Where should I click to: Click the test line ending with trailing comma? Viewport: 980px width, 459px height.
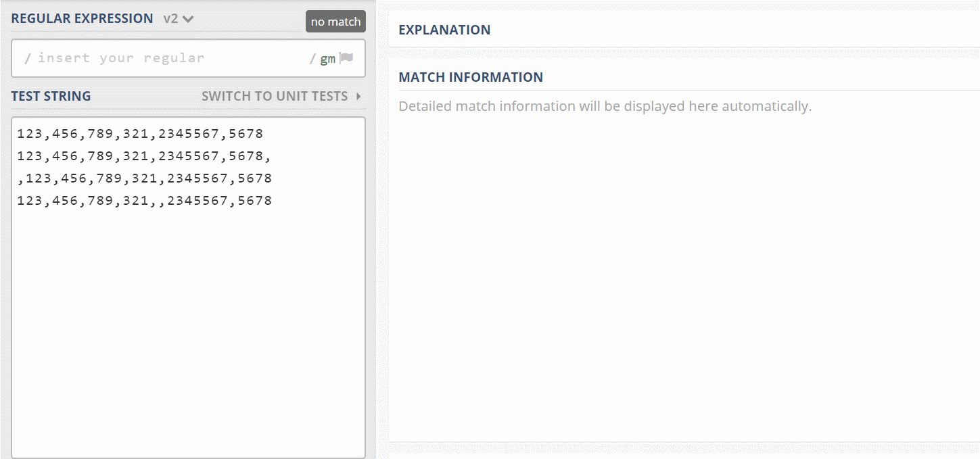[x=144, y=156]
